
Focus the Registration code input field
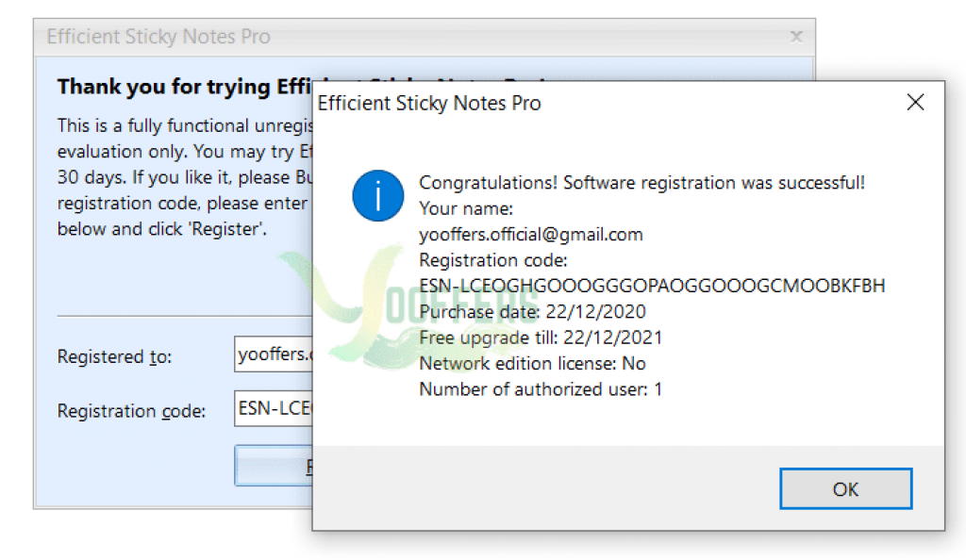(274, 408)
